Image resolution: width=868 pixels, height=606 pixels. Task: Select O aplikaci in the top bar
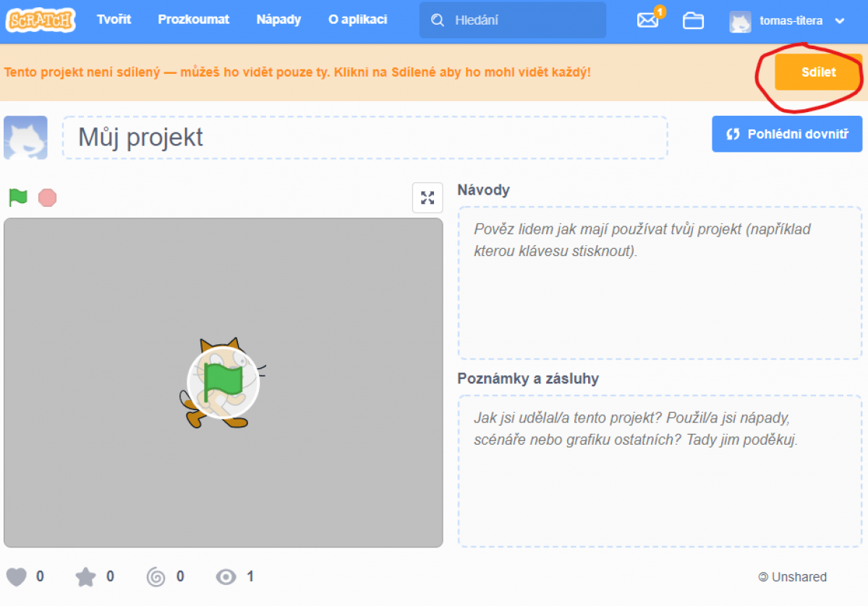click(357, 20)
